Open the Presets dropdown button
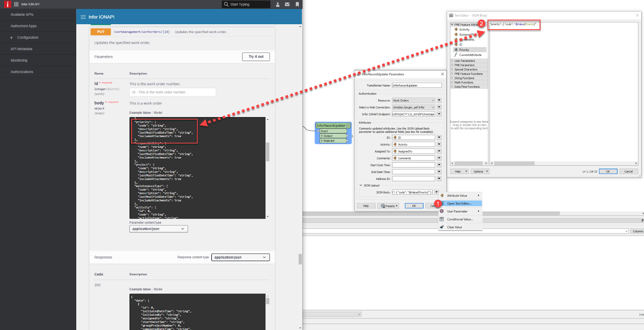Viewport: 644px width, 330px height. (x=388, y=206)
